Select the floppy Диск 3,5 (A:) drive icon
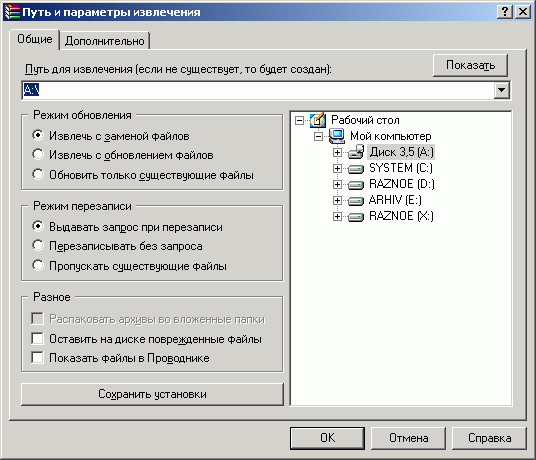The height and width of the screenshot is (460, 536). (356, 152)
